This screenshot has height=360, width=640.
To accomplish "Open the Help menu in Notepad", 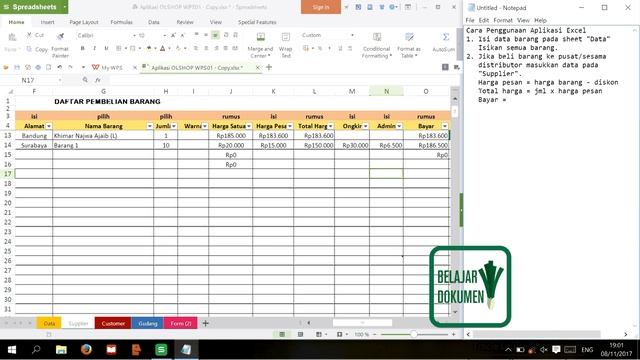I will click(x=540, y=20).
